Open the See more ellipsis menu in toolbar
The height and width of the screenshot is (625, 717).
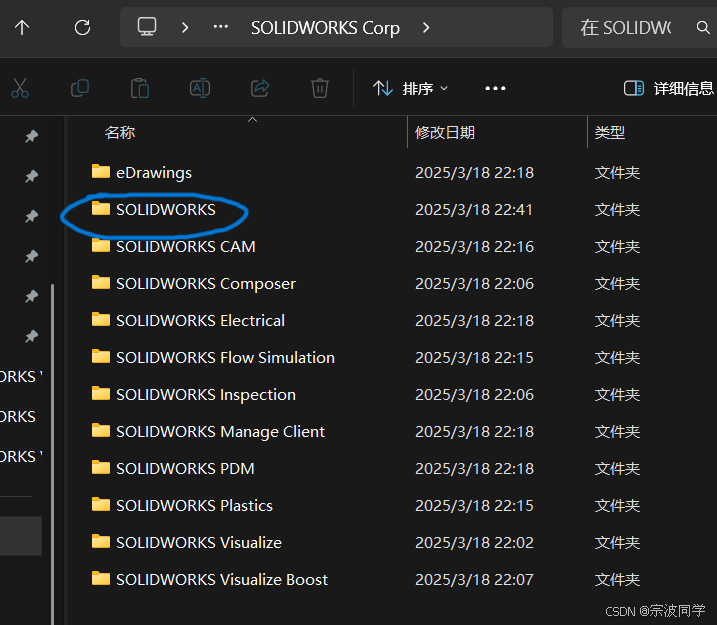[495, 88]
